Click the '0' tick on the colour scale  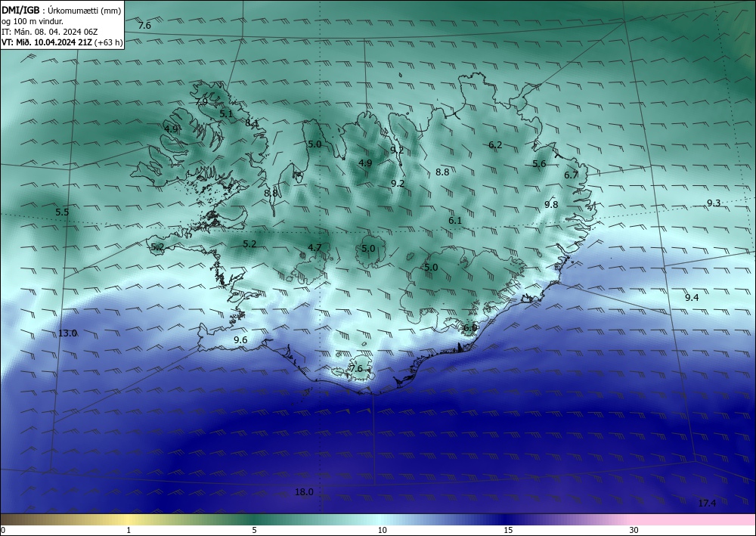(x=3, y=531)
